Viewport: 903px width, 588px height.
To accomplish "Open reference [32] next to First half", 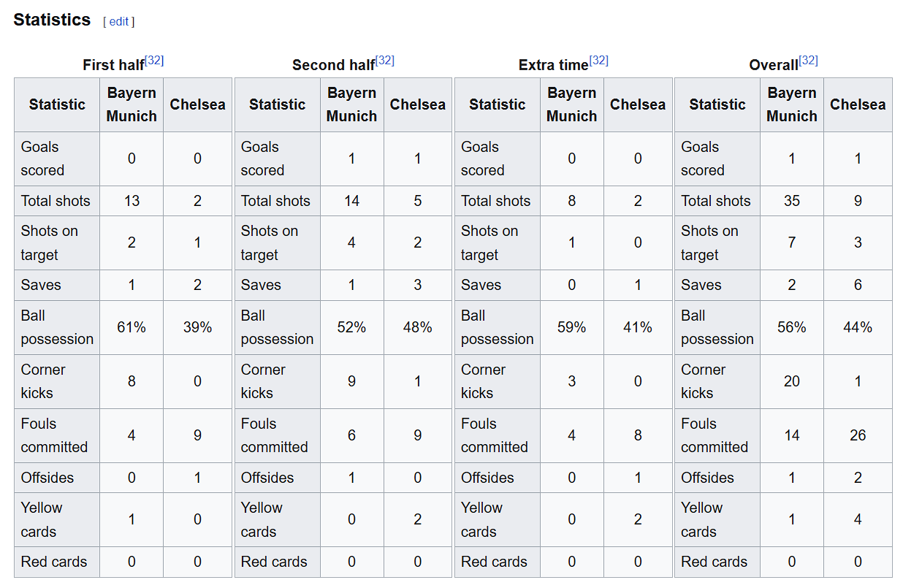I will tap(154, 61).
